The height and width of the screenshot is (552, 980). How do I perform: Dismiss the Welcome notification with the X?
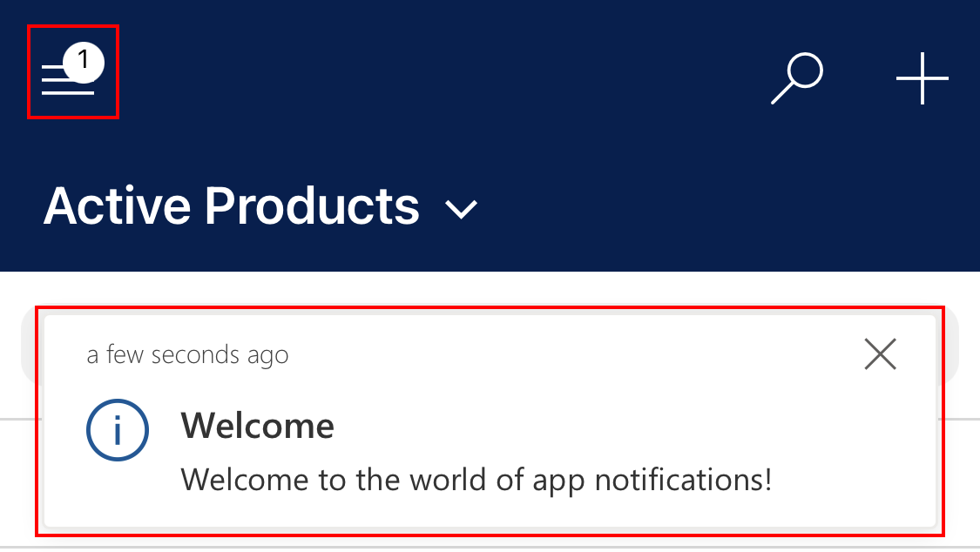(880, 354)
